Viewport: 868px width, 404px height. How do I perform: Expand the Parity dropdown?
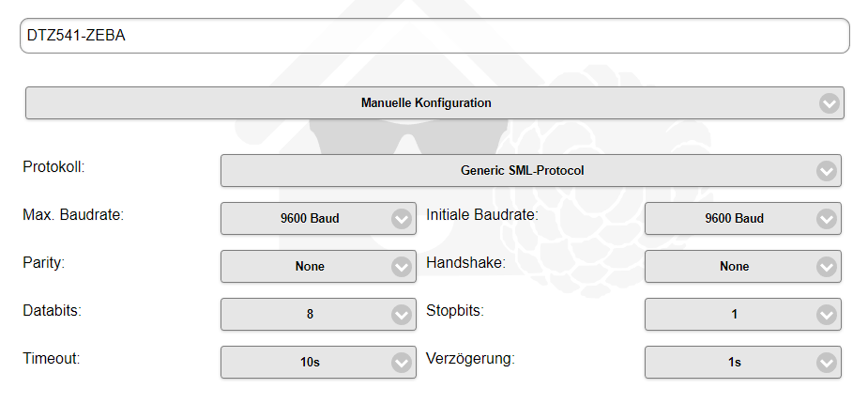coord(309,267)
